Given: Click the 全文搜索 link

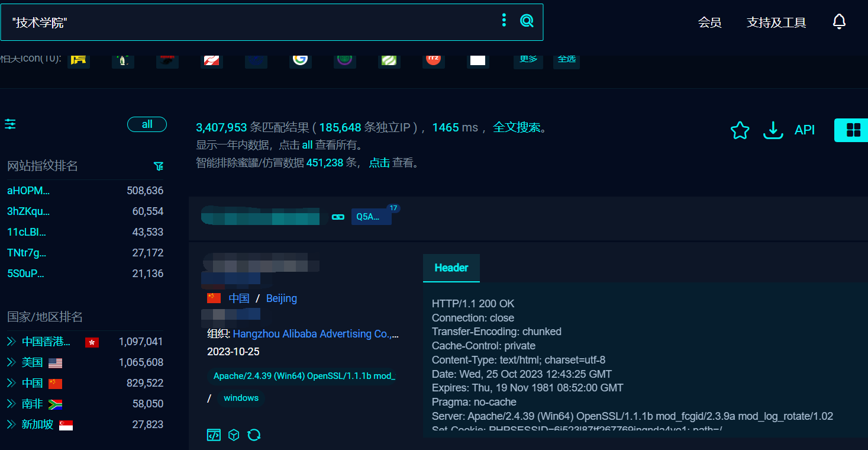Looking at the screenshot, I should pos(517,127).
